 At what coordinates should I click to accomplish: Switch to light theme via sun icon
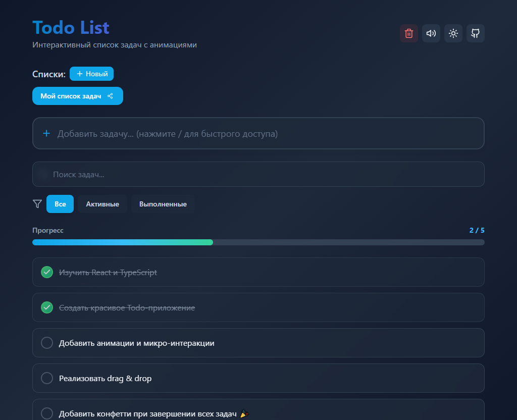pyautogui.click(x=453, y=33)
